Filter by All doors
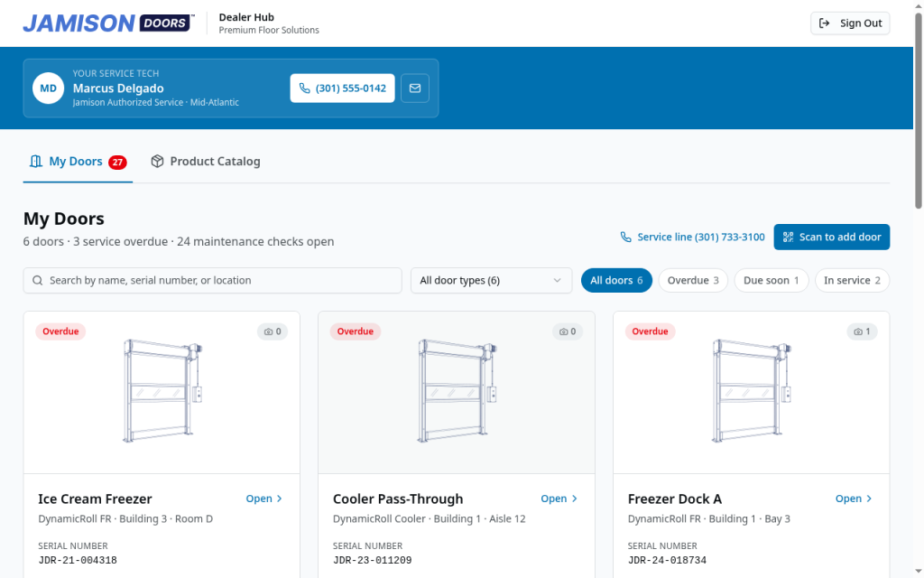 pyautogui.click(x=616, y=281)
